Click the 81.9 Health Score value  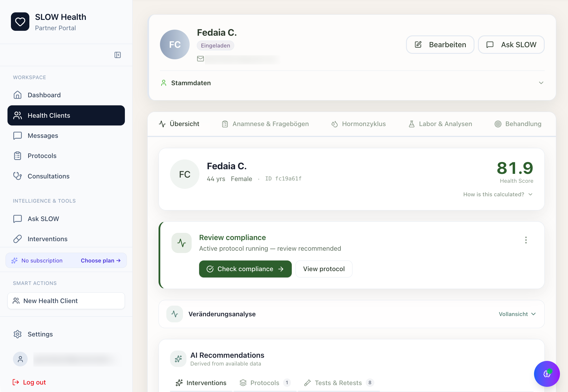(515, 168)
